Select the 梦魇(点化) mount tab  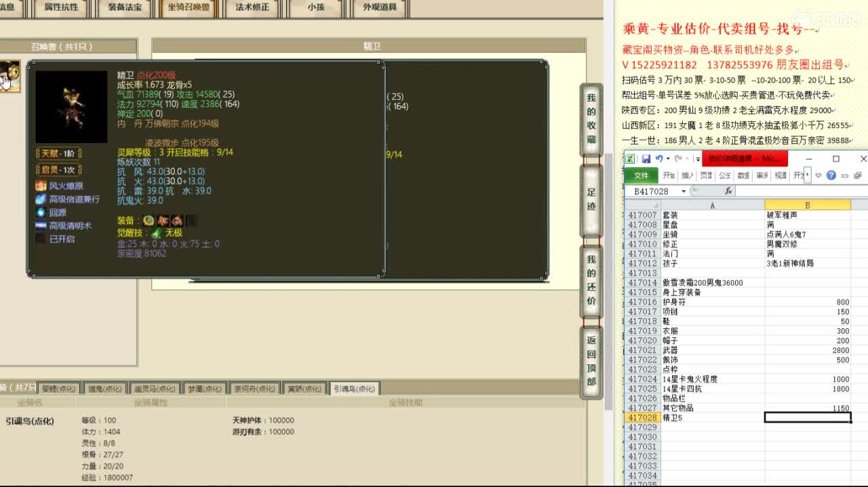click(205, 389)
